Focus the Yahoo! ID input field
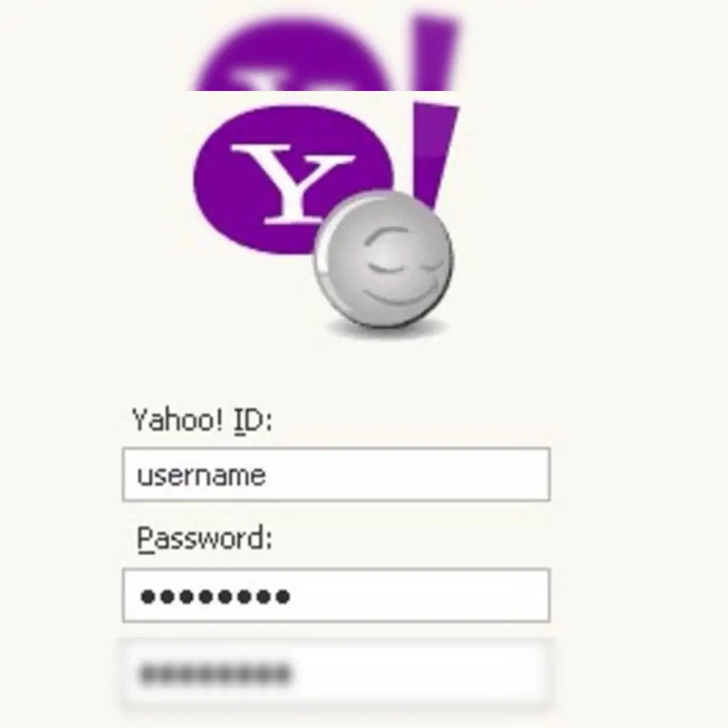 point(336,474)
